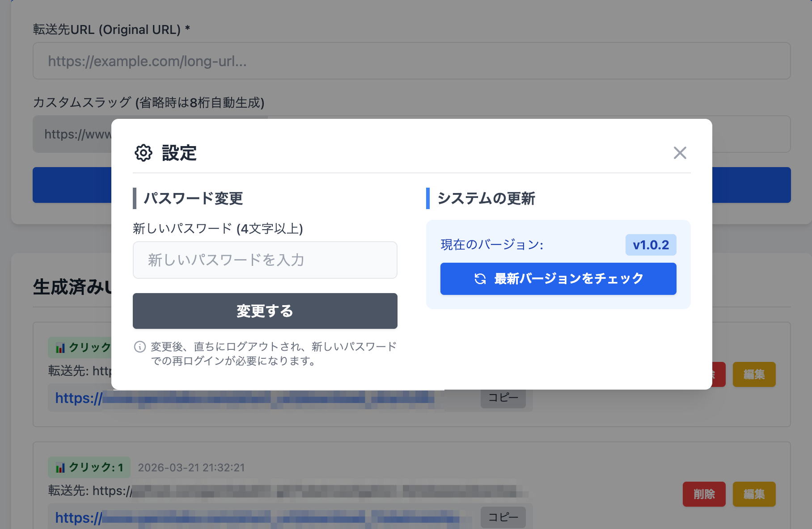Select the クリック: 1 stats badge

pos(89,467)
